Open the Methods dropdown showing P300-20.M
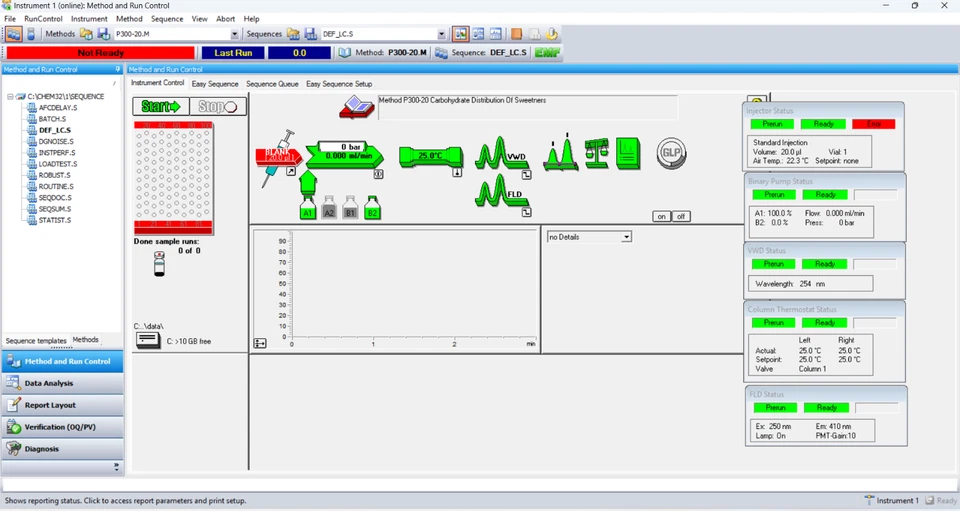Screen dimensions: 960x511 point(234,34)
